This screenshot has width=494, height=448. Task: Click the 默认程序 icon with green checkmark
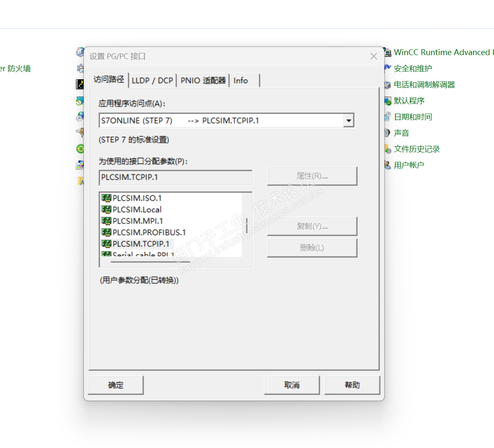(x=388, y=101)
